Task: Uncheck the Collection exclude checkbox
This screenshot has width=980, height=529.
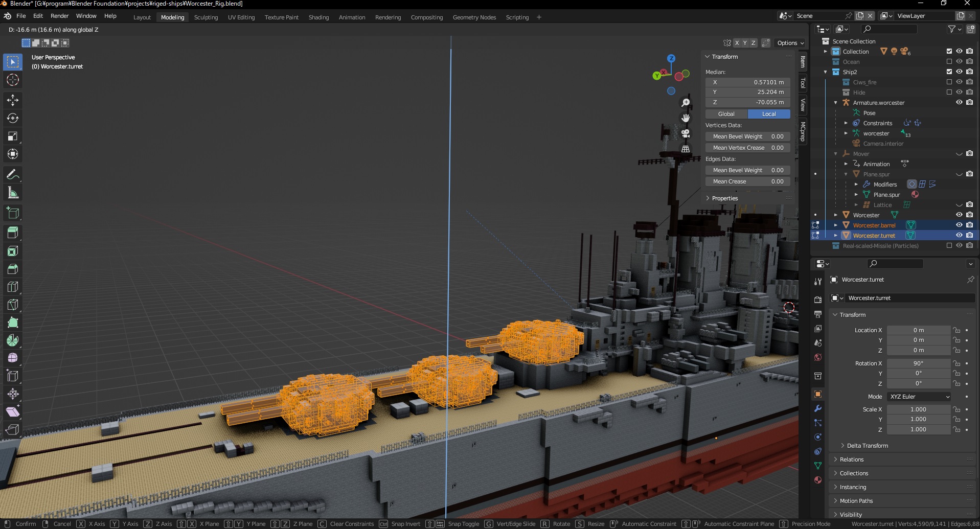Action: (949, 52)
